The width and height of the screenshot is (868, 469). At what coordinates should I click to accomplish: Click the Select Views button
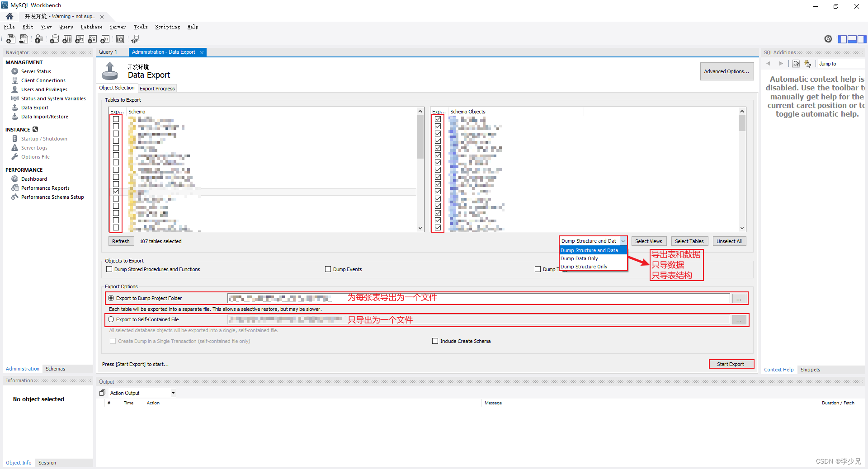648,241
